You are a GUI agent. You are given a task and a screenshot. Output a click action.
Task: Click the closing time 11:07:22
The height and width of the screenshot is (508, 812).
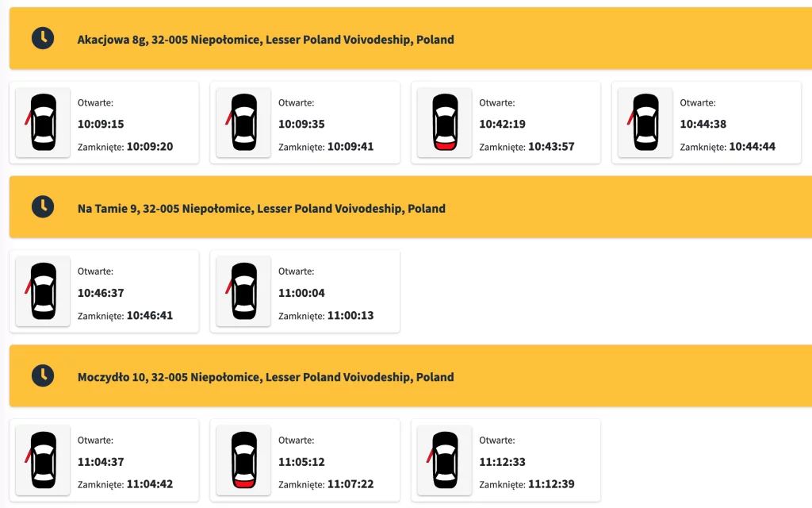(x=350, y=484)
